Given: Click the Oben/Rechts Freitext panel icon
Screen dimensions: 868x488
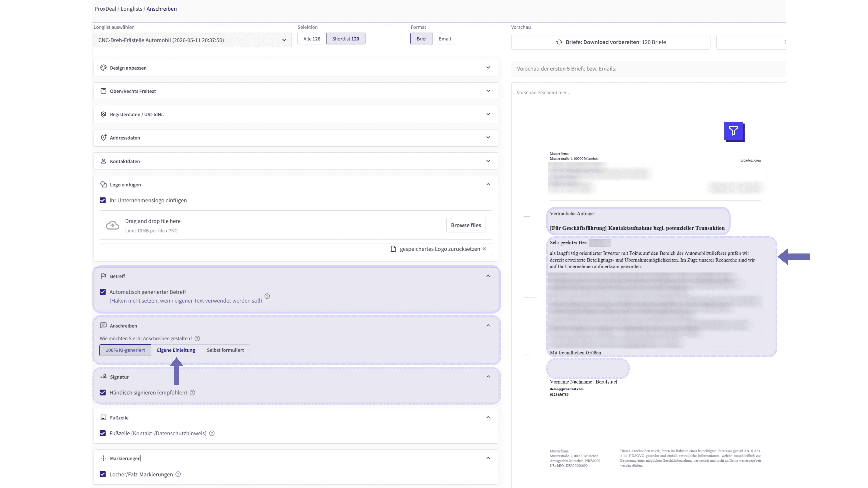Looking at the screenshot, I should tap(104, 91).
